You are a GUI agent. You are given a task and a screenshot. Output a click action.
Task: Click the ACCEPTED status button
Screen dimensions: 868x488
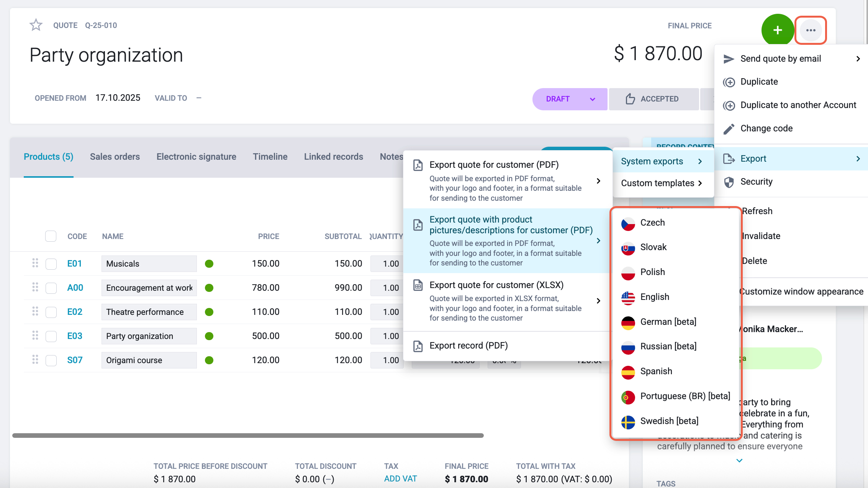click(x=653, y=99)
